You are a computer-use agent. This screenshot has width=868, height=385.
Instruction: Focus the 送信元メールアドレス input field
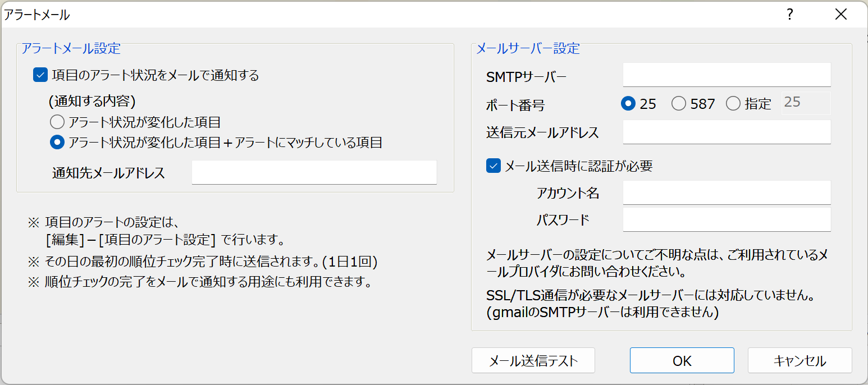(726, 132)
